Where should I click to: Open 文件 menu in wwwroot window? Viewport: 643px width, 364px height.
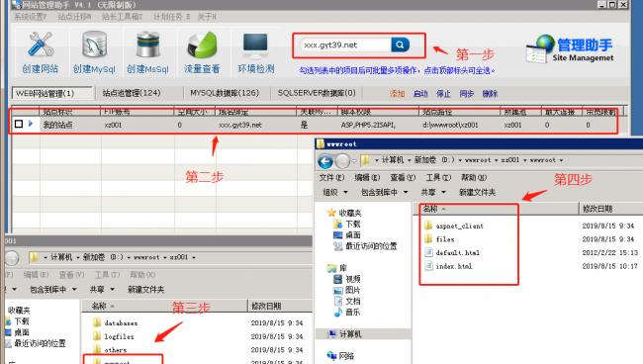point(331,177)
